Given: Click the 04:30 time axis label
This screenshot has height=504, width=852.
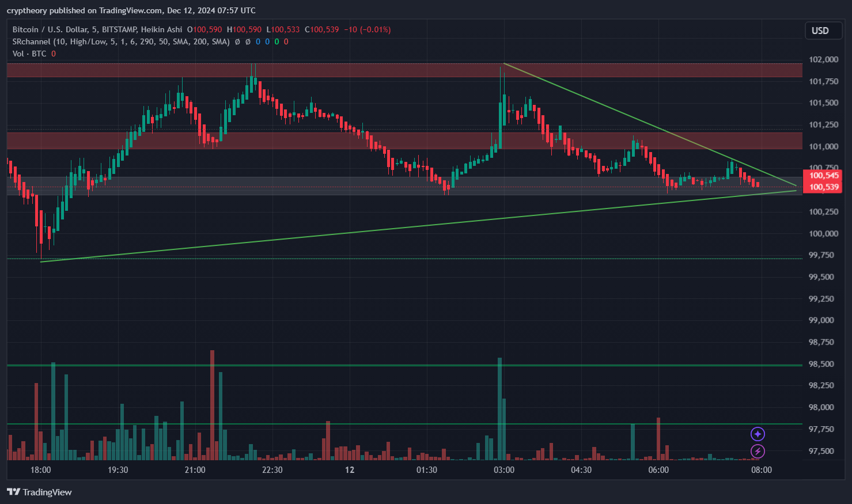Looking at the screenshot, I should pos(581,470).
